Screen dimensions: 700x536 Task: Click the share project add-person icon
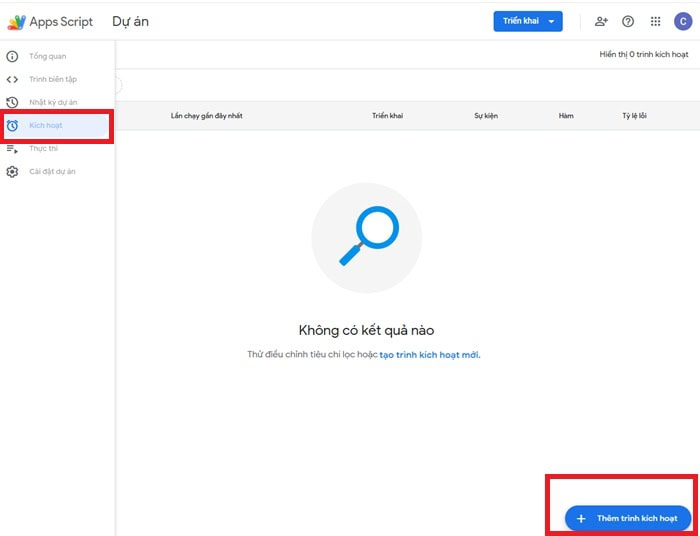(x=601, y=21)
